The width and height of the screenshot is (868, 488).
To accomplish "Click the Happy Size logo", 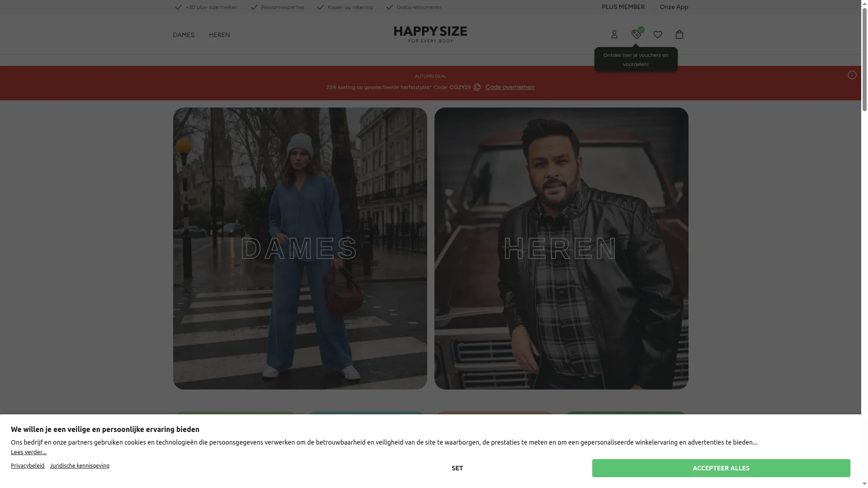I will (x=430, y=34).
